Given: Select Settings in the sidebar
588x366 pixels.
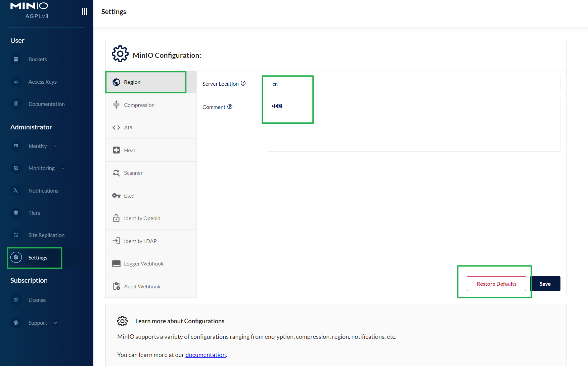Looking at the screenshot, I should (x=38, y=257).
